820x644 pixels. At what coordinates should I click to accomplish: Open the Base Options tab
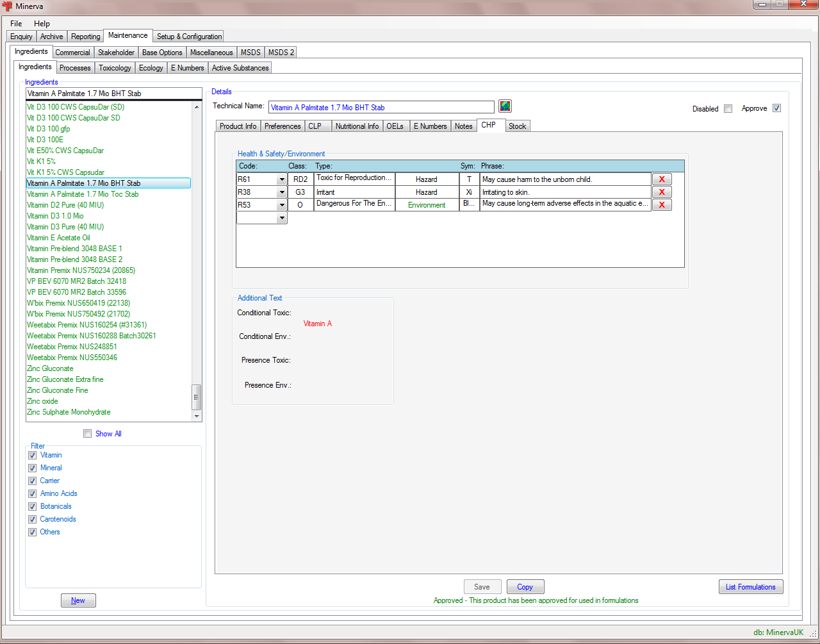(x=162, y=53)
